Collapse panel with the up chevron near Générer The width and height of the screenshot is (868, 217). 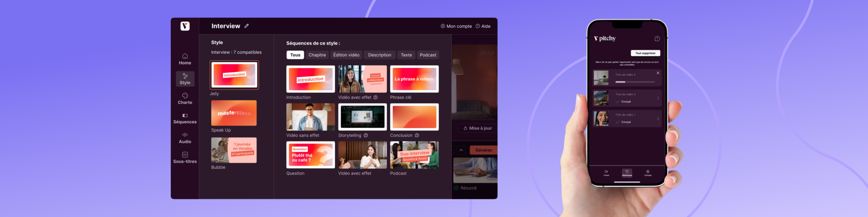click(461, 150)
